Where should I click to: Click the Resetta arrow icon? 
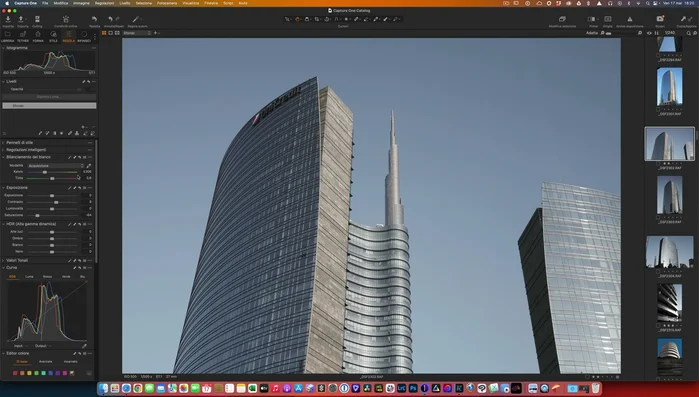click(x=95, y=19)
